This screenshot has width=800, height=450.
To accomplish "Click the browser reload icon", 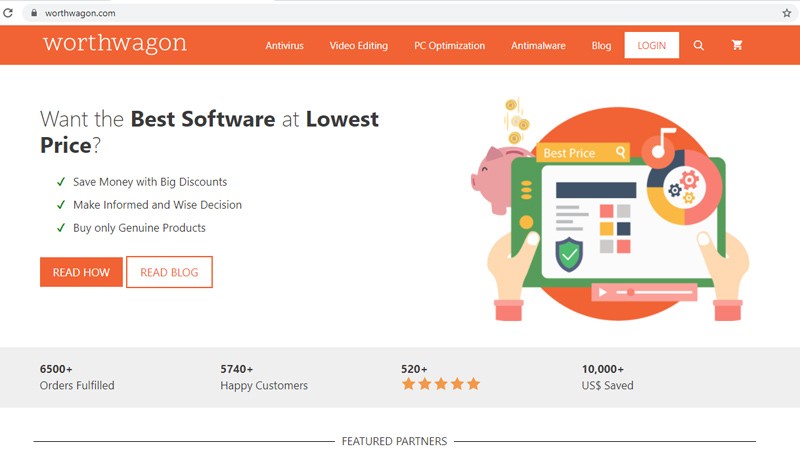I will pos(9,13).
